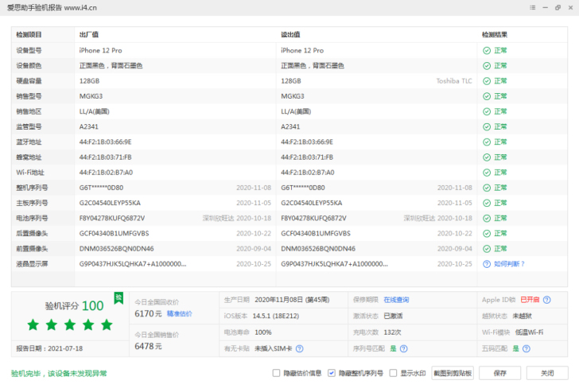Screen dimensions: 579x392
Task: Click the 6170元 recycle price
Action: [148, 314]
